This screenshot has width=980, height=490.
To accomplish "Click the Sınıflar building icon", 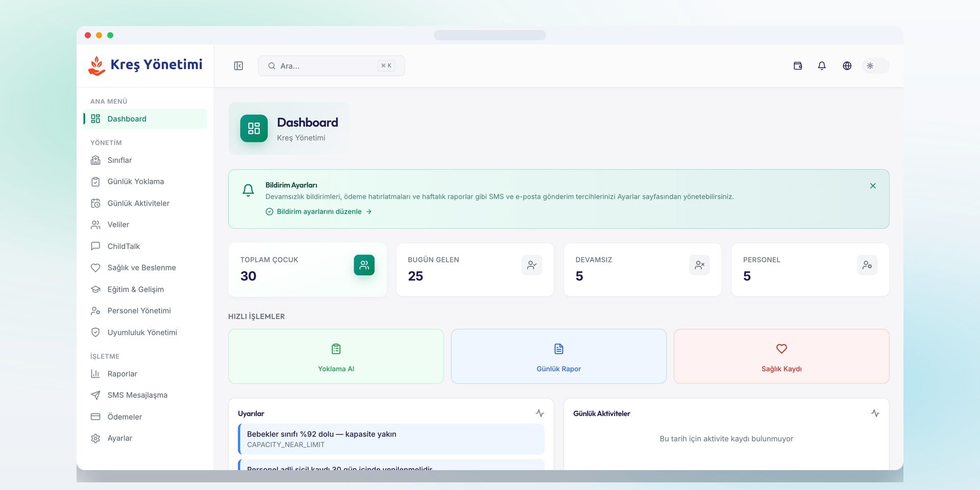I will click(x=95, y=160).
